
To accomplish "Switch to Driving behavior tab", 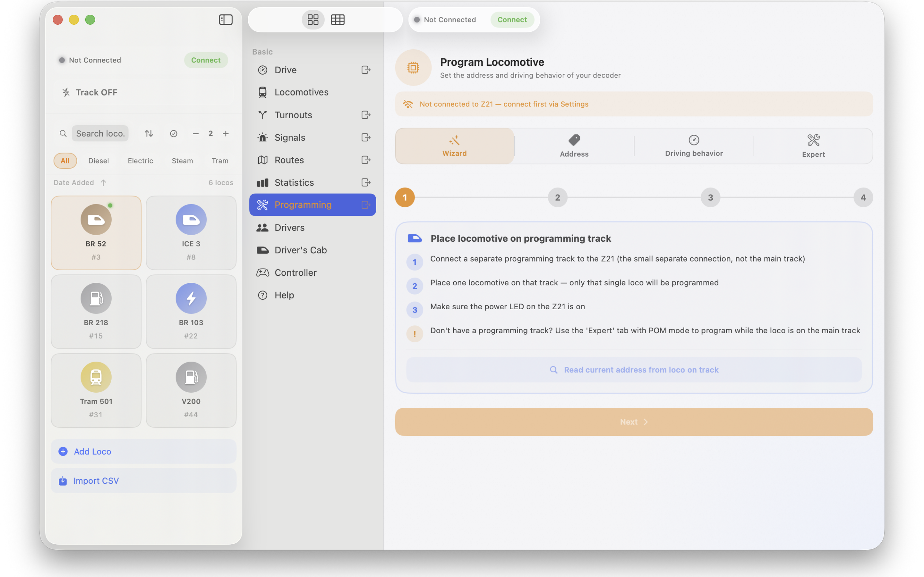I will pos(693,146).
